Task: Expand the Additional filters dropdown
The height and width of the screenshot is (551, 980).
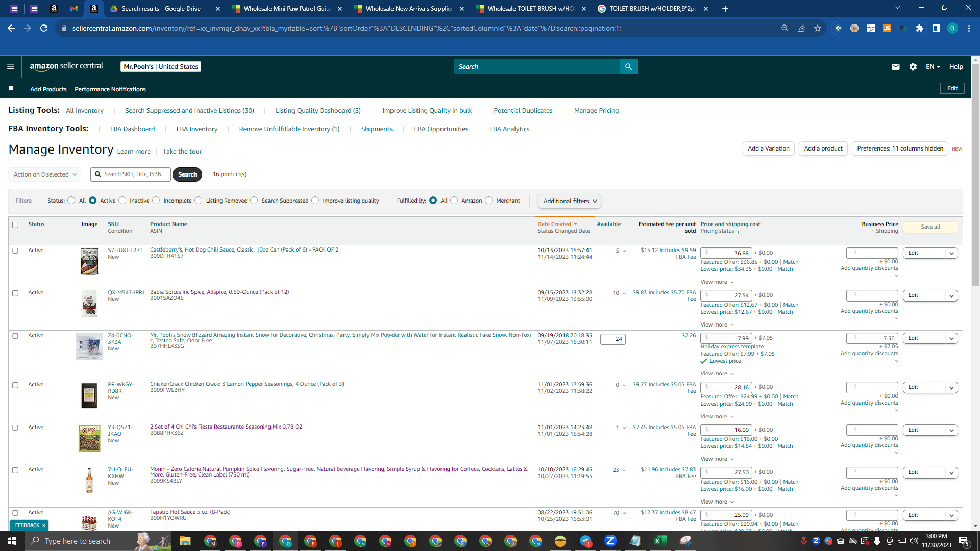Action: (569, 201)
